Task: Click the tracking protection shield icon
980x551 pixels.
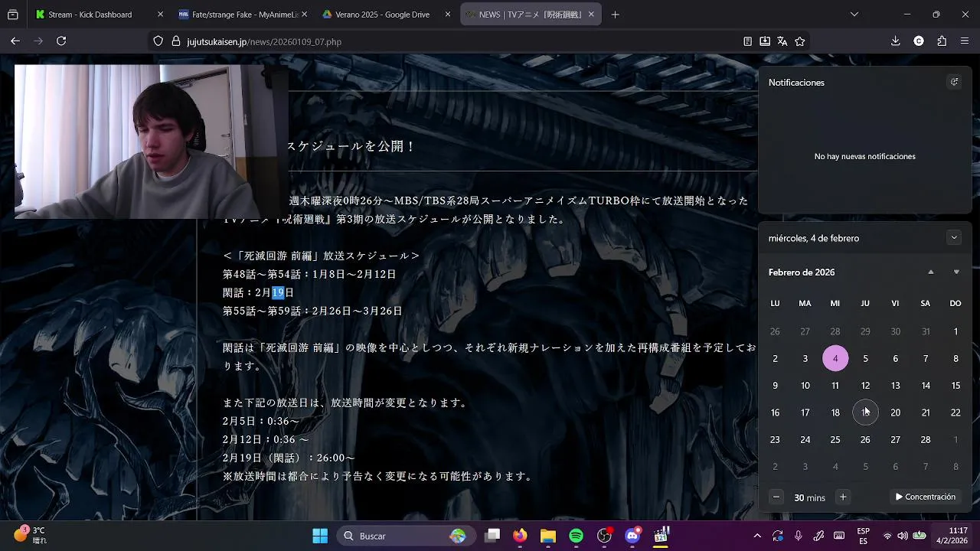Action: coord(158,41)
